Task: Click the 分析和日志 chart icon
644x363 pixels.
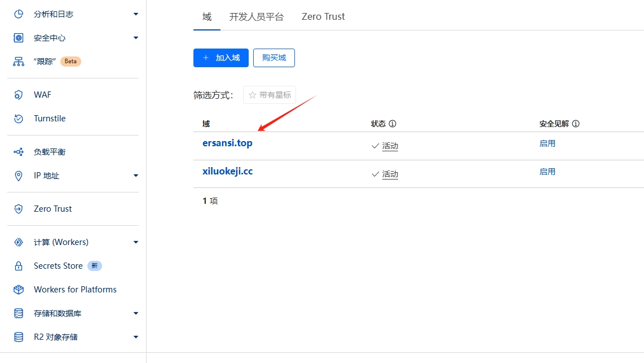Action: click(x=19, y=14)
